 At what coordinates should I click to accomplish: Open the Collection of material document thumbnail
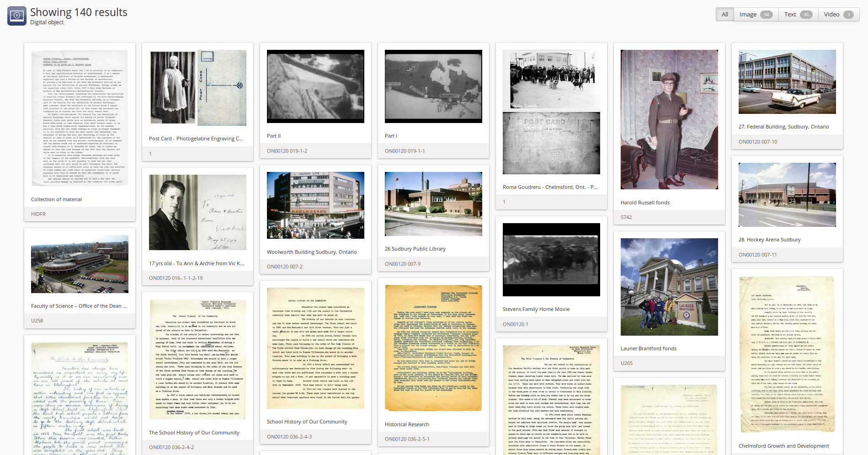click(80, 118)
